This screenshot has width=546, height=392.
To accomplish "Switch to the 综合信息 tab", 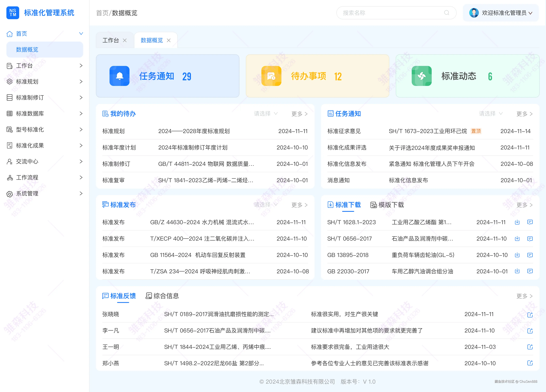I will click(166, 296).
